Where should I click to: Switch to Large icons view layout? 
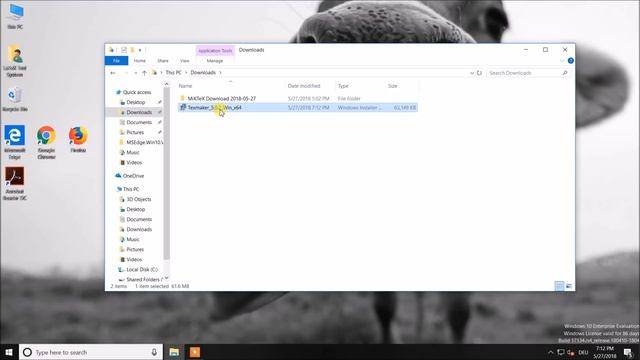pyautogui.click(x=569, y=286)
